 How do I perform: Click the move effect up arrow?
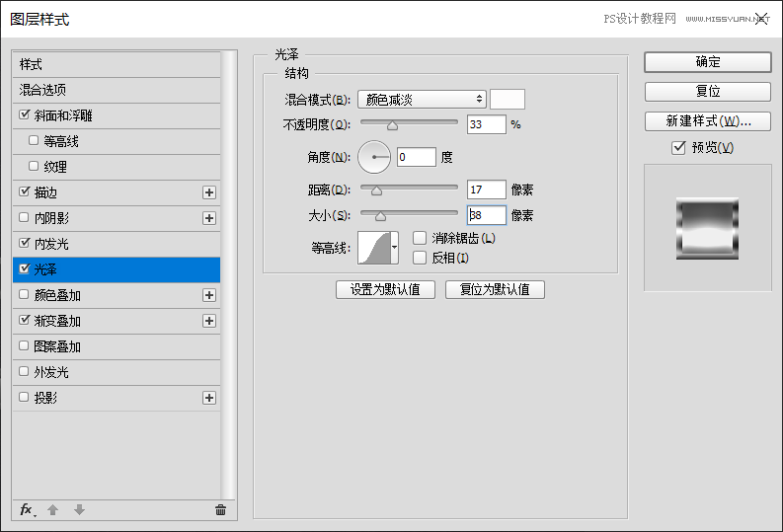(53, 509)
